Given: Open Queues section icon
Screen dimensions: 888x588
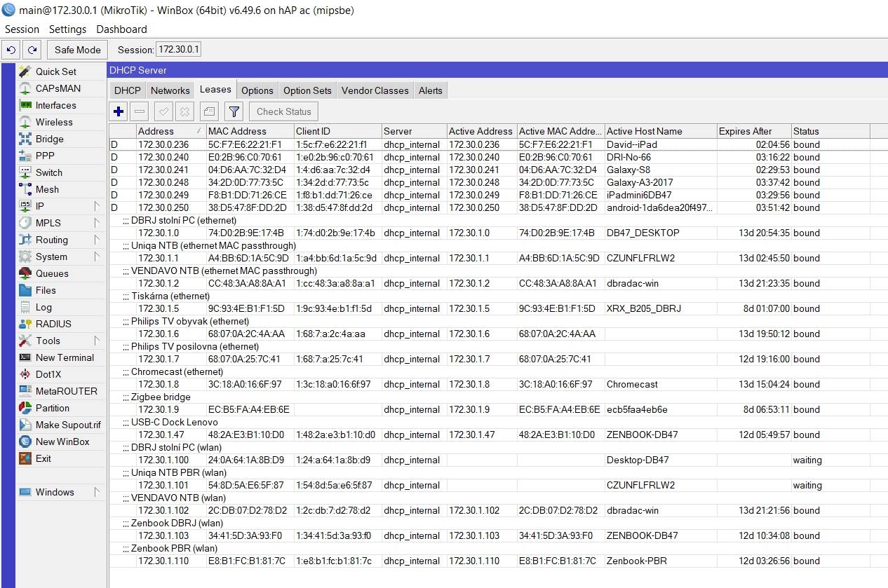Looking at the screenshot, I should click(25, 273).
